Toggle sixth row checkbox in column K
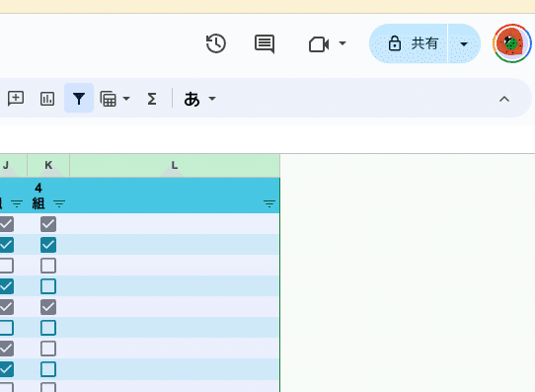The image size is (535, 392). (x=48, y=328)
